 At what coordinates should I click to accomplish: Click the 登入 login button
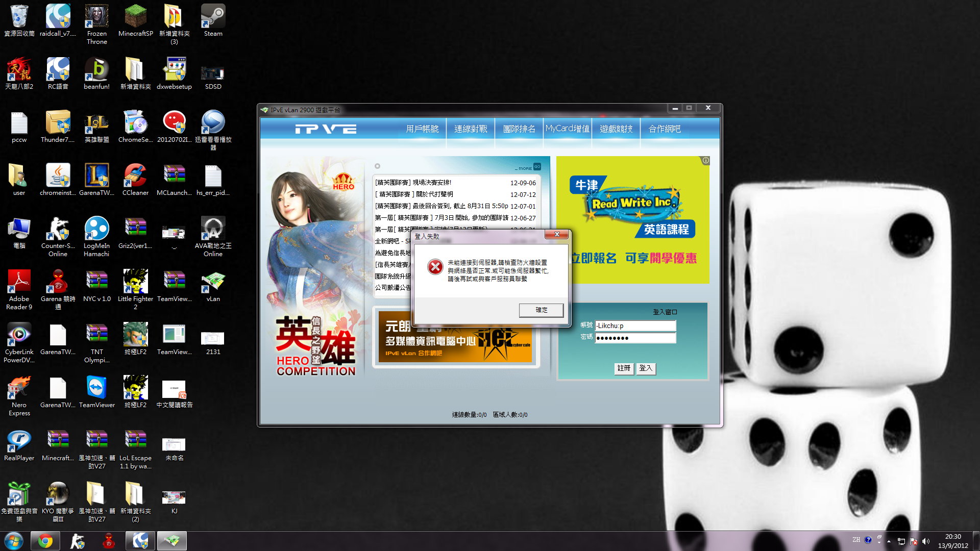coord(646,368)
